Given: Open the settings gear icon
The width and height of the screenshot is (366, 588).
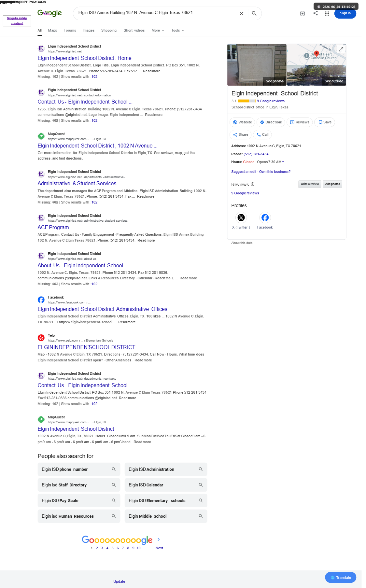Looking at the screenshot, I should click(303, 13).
